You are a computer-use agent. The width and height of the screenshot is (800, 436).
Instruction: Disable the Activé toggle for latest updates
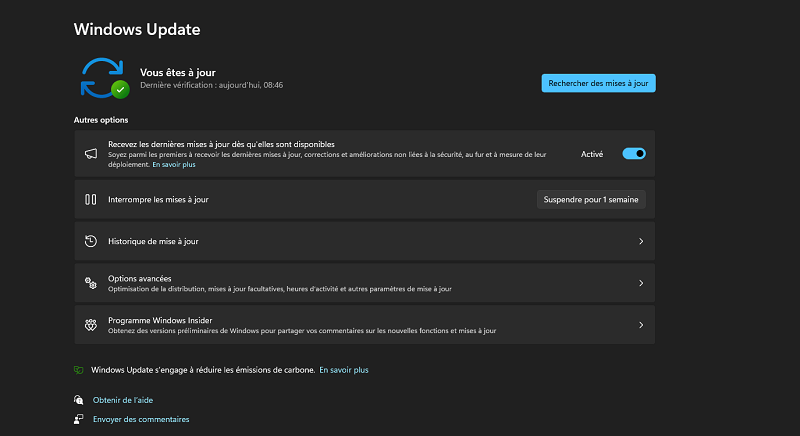coord(634,154)
